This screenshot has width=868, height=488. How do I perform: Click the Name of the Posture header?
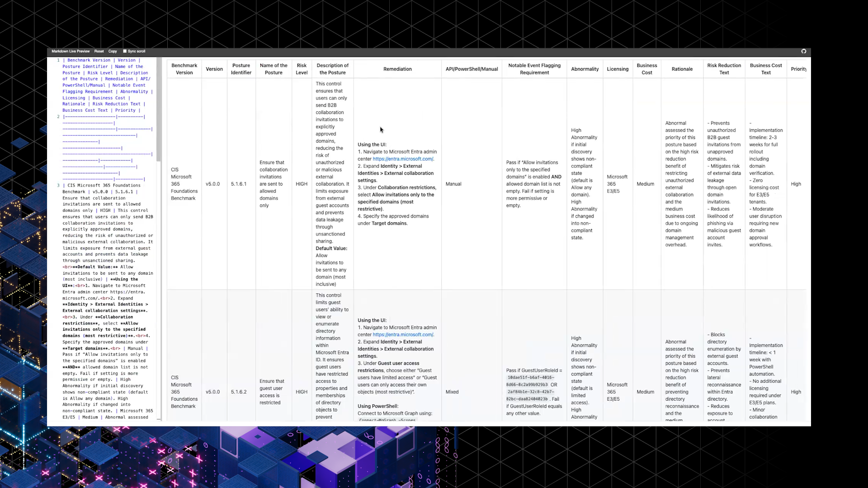click(274, 69)
